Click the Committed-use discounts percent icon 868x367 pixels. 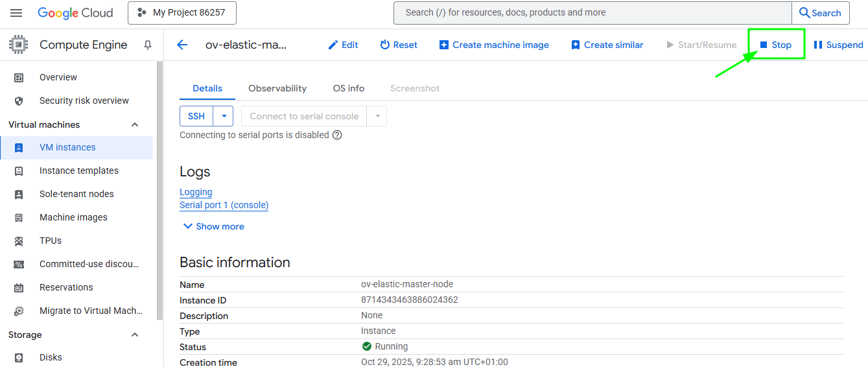tap(19, 264)
